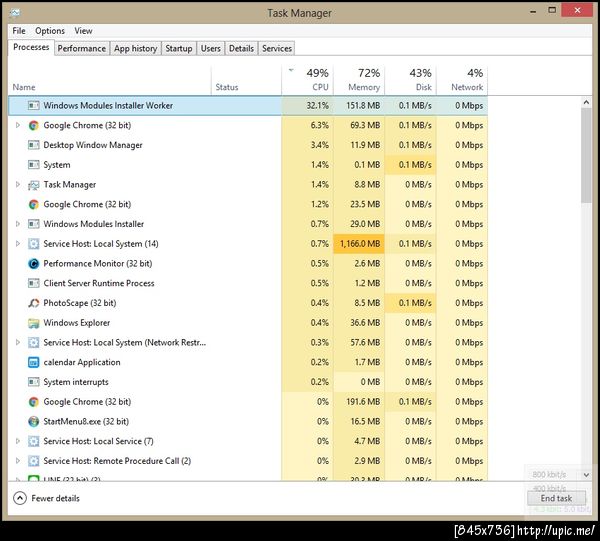This screenshot has width=600, height=541.
Task: Click the Chrome icon with 69.3 MB memory
Action: pyautogui.click(x=34, y=125)
